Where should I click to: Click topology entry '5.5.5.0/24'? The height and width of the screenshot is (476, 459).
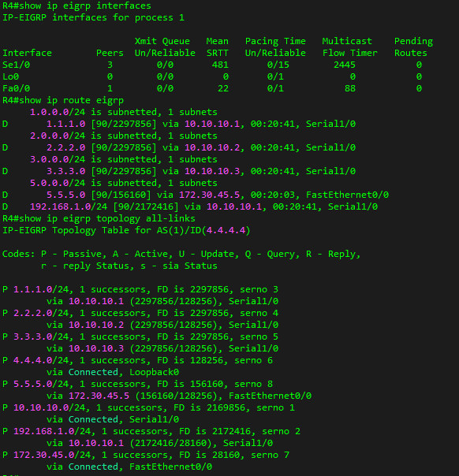pyautogui.click(x=41, y=385)
